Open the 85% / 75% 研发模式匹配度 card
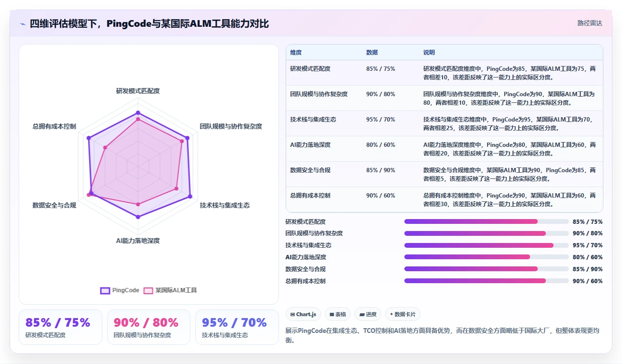The height and width of the screenshot is (364, 622). tap(60, 327)
